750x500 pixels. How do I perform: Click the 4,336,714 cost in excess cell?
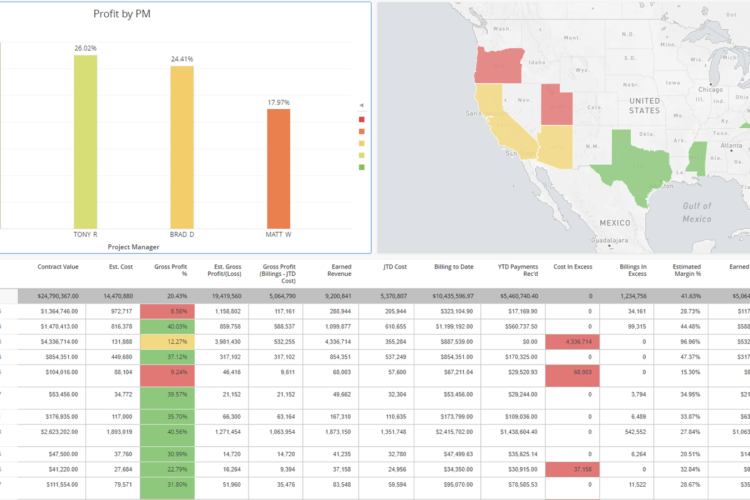click(573, 342)
